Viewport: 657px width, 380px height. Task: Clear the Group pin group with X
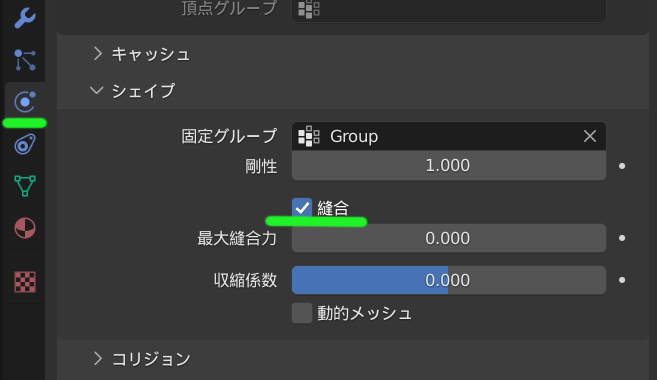[590, 136]
